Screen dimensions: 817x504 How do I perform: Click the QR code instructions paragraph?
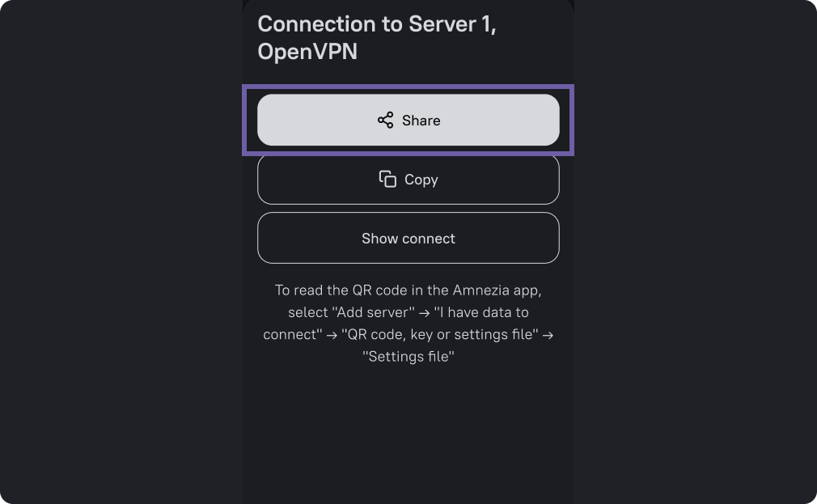click(x=408, y=323)
